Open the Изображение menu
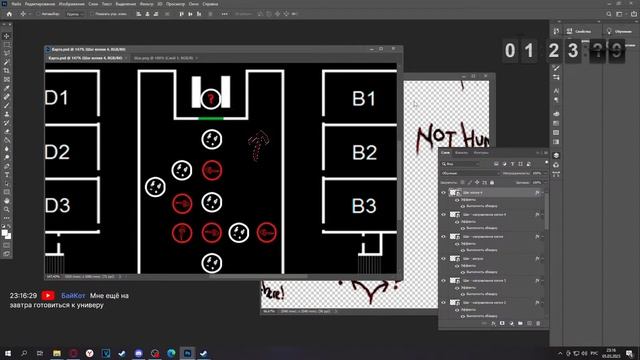640x360 pixels. click(71, 4)
